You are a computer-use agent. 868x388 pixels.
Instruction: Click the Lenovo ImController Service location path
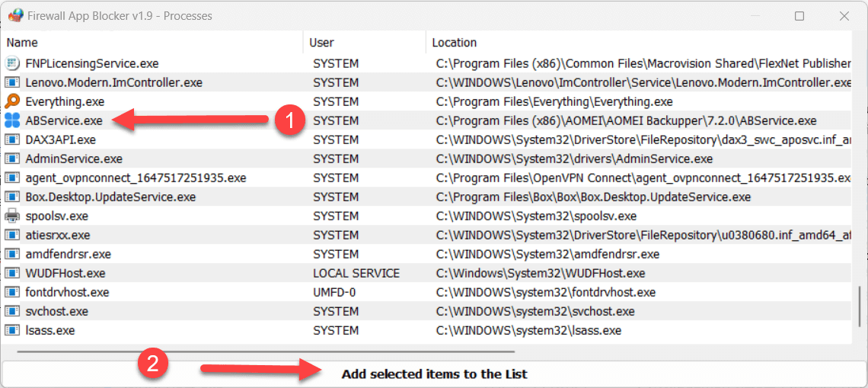[x=643, y=82]
